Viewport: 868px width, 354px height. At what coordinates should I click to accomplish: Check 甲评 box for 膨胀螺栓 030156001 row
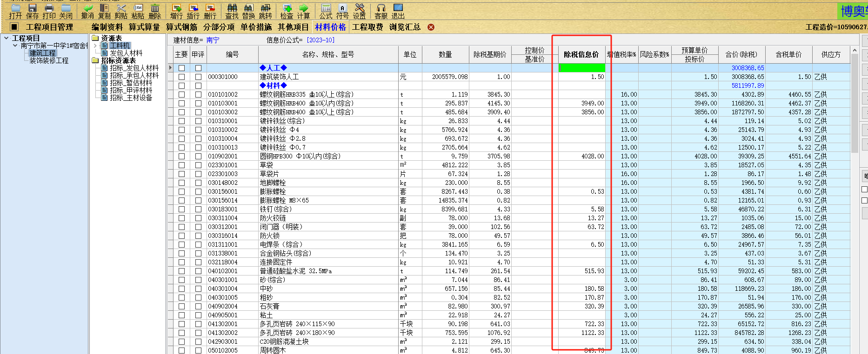(198, 191)
